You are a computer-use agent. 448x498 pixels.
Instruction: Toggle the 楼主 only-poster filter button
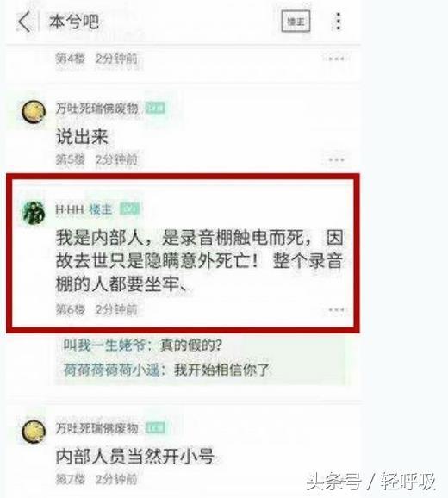296,22
